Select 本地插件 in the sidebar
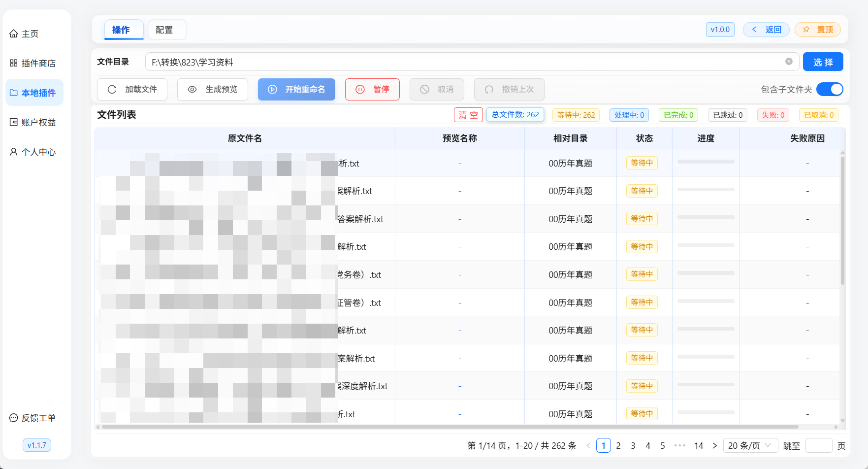 34,93
